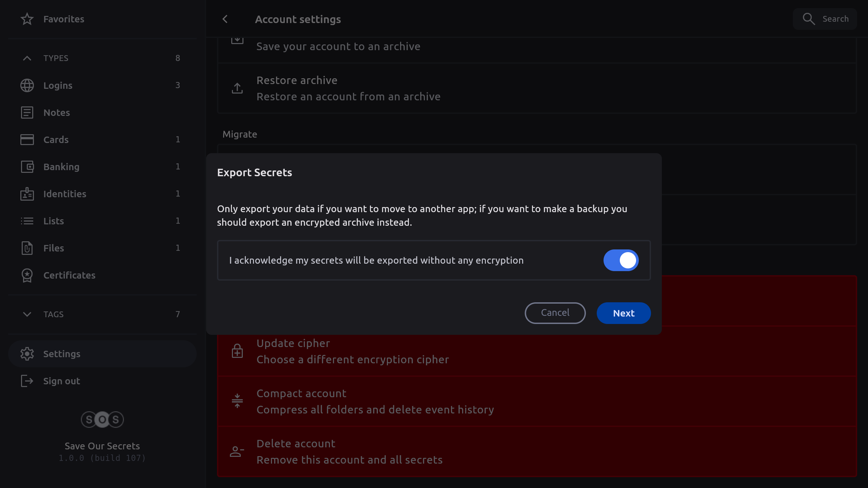Click the Notes document icon

[x=27, y=113]
